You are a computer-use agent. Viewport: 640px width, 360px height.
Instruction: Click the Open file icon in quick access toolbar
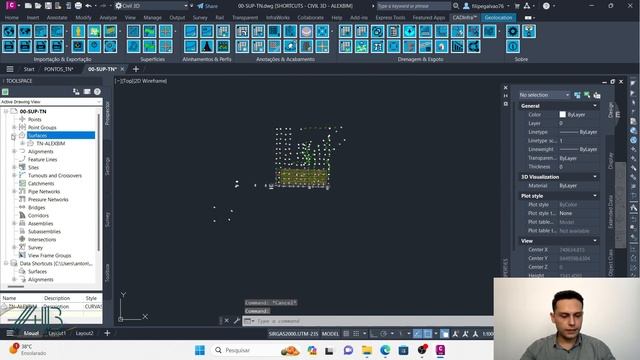pyautogui.click(x=38, y=6)
